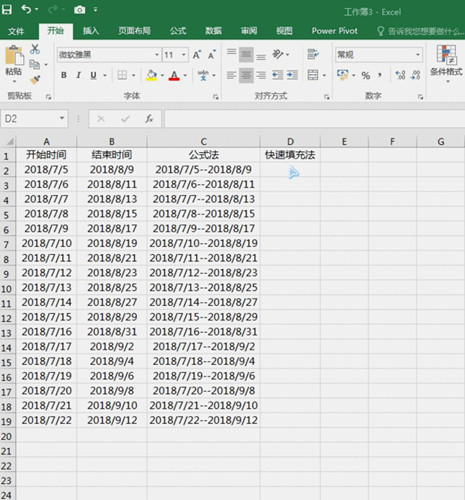Click the Paste clipboard icon

(x=14, y=56)
